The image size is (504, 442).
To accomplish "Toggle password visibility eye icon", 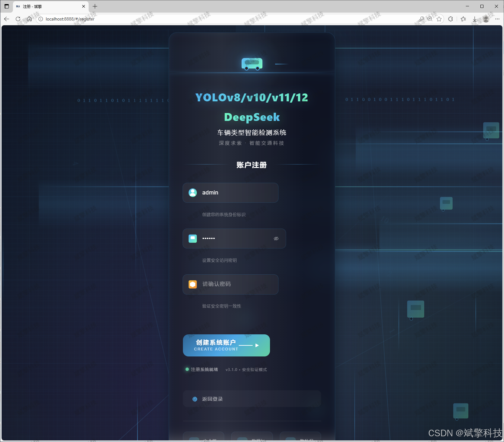I will pos(276,238).
